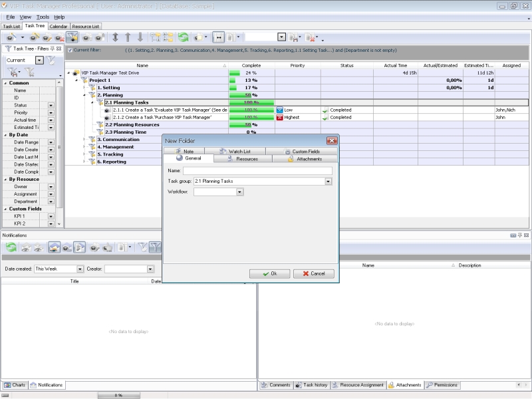The width and height of the screenshot is (532, 399).
Task: Open the Tools menu
Action: point(43,17)
